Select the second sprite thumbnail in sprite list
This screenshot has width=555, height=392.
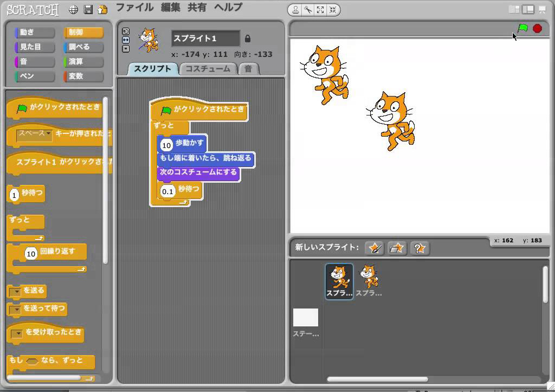tap(369, 281)
